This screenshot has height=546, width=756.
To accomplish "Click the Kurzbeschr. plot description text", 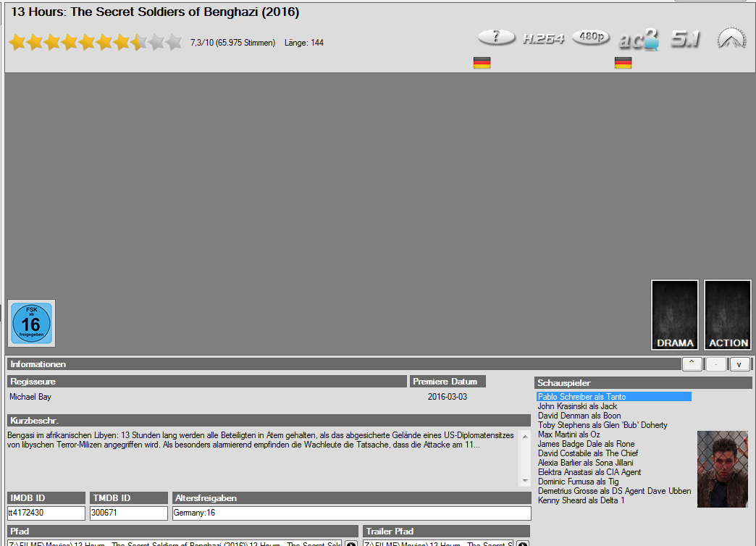I will (x=261, y=440).
